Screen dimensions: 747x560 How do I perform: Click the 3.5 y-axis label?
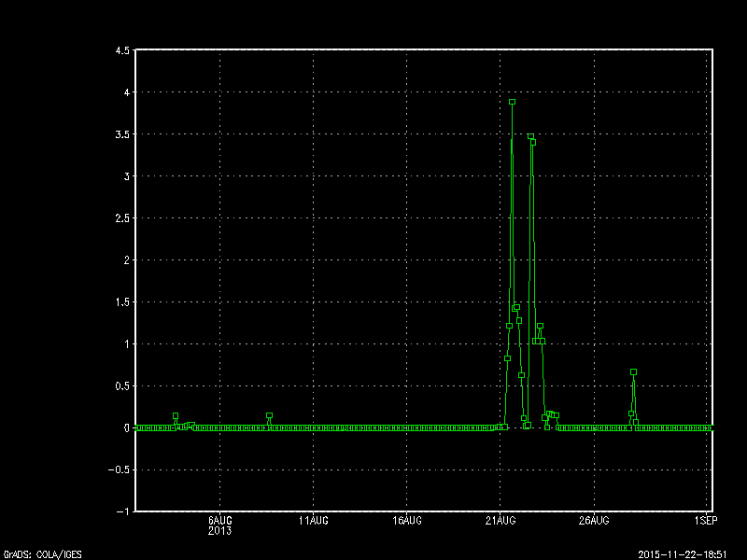pos(122,134)
